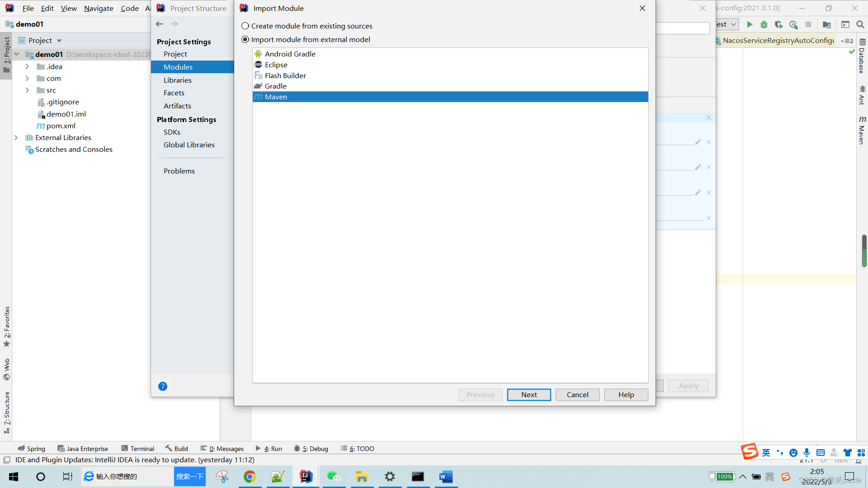The width and height of the screenshot is (868, 488).
Task: Expand the com folder
Action: pos(27,78)
